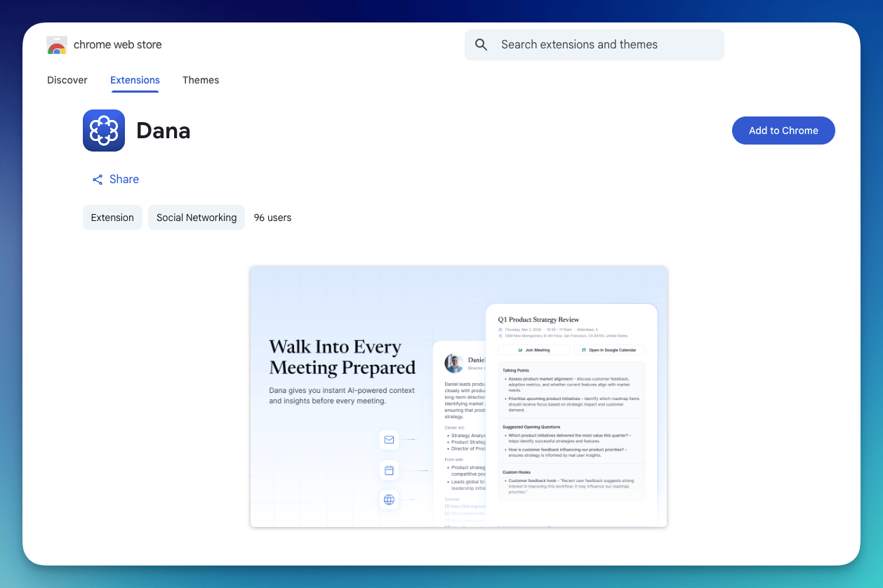Click the Walk Into Every Meeting Prepared headline
The width and height of the screenshot is (883, 588).
[343, 357]
